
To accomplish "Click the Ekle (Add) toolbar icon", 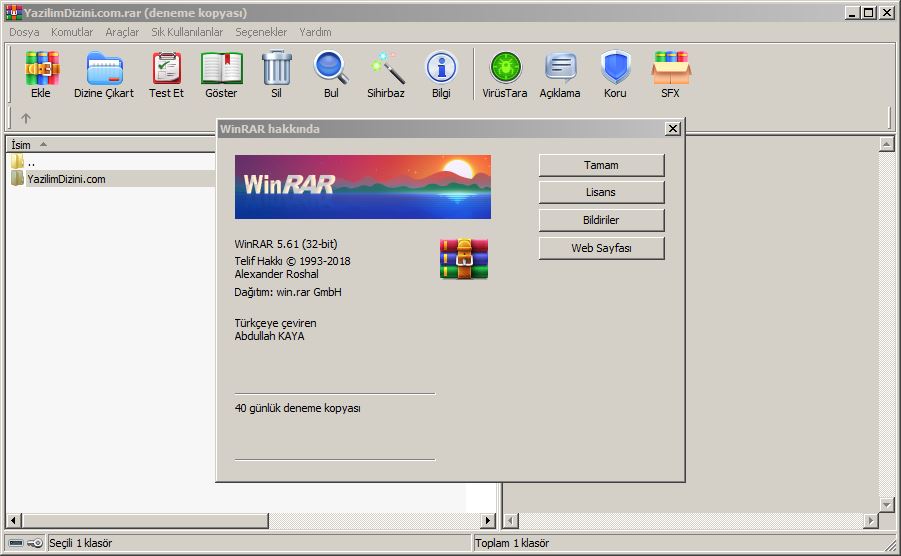I will click(41, 68).
